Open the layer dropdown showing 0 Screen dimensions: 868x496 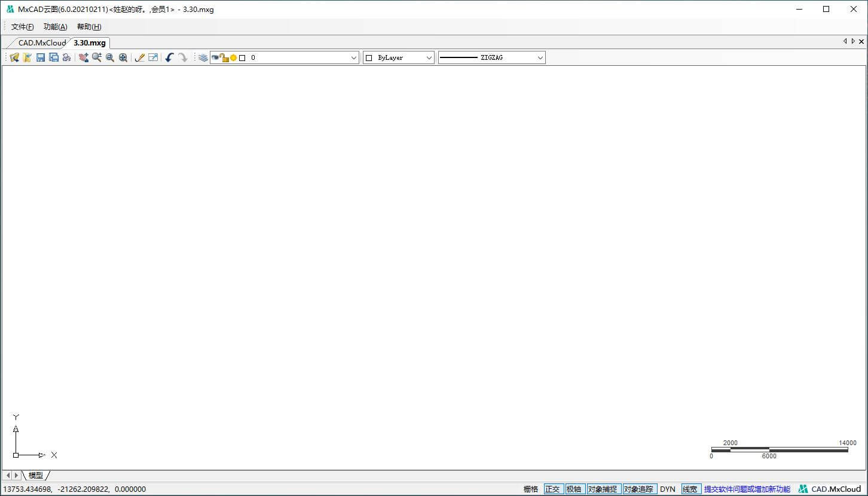click(x=285, y=57)
